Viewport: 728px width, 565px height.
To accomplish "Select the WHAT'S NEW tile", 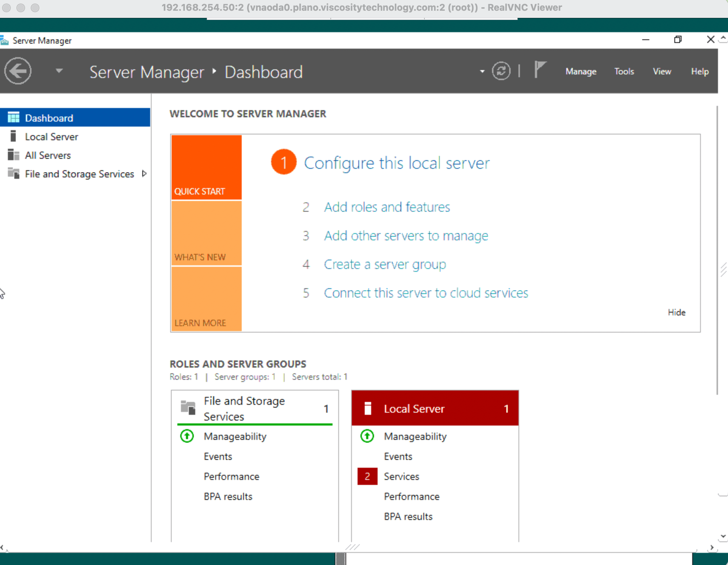I will [206, 233].
